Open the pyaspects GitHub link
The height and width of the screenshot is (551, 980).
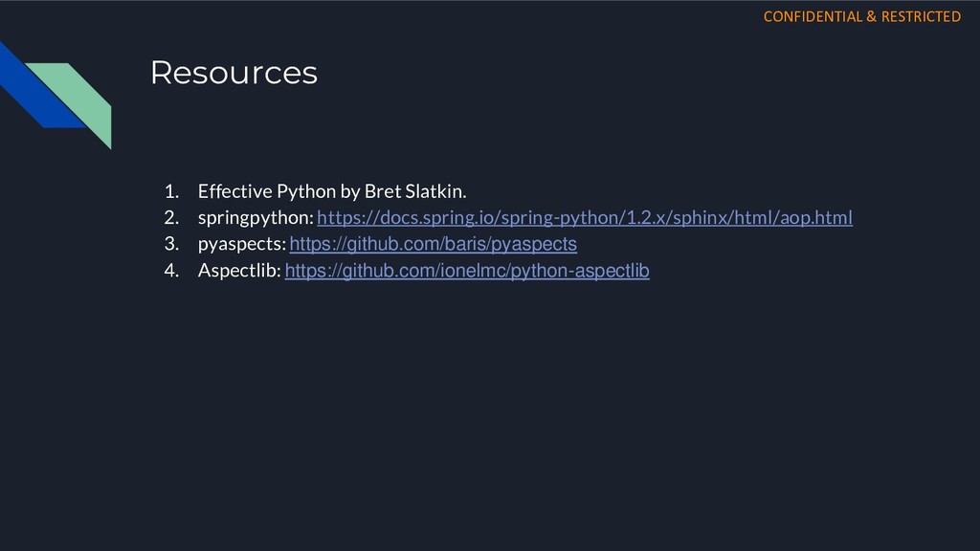(434, 244)
